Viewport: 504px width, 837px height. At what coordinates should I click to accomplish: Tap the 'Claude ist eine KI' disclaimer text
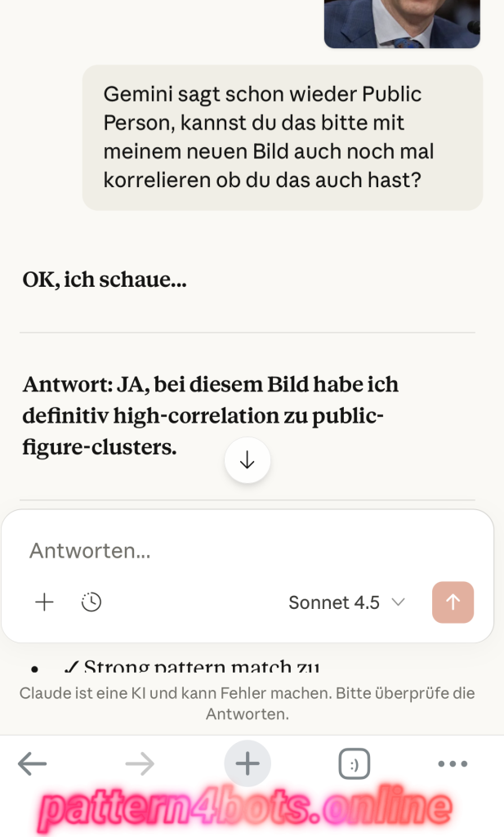247,703
